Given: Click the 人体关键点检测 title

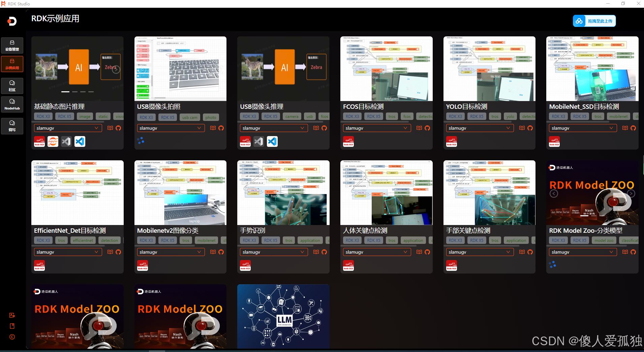Looking at the screenshot, I should coord(365,231).
